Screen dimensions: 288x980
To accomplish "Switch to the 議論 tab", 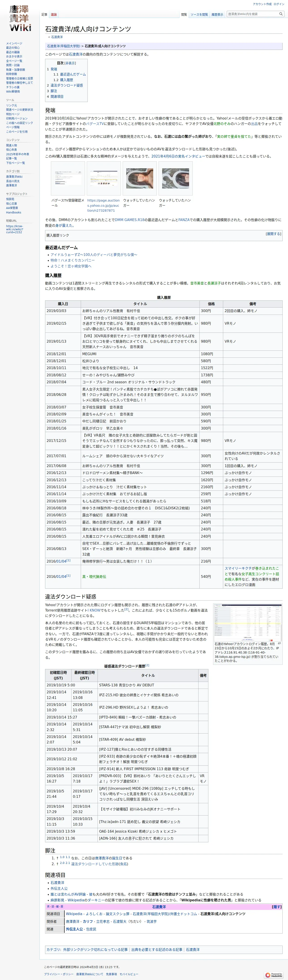I will click(54, 14).
